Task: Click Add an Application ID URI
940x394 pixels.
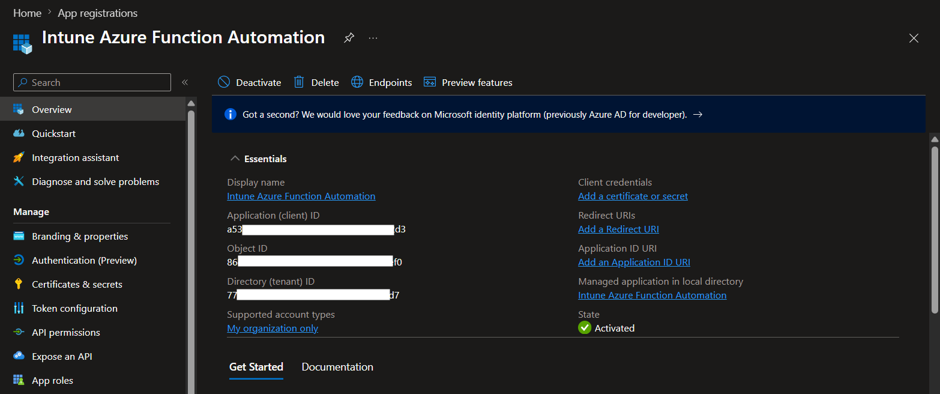Action: tap(634, 262)
